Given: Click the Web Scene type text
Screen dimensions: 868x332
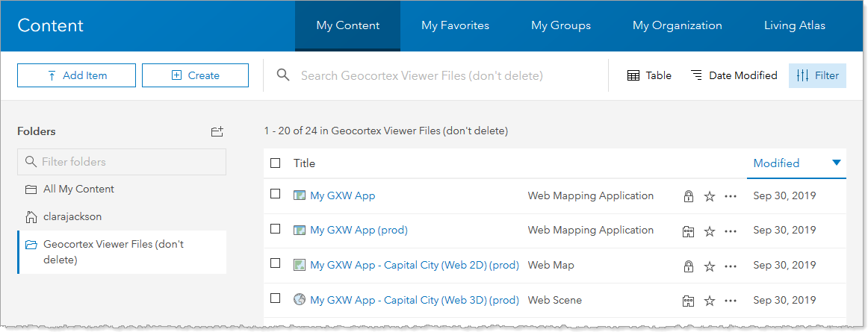Looking at the screenshot, I should [555, 301].
